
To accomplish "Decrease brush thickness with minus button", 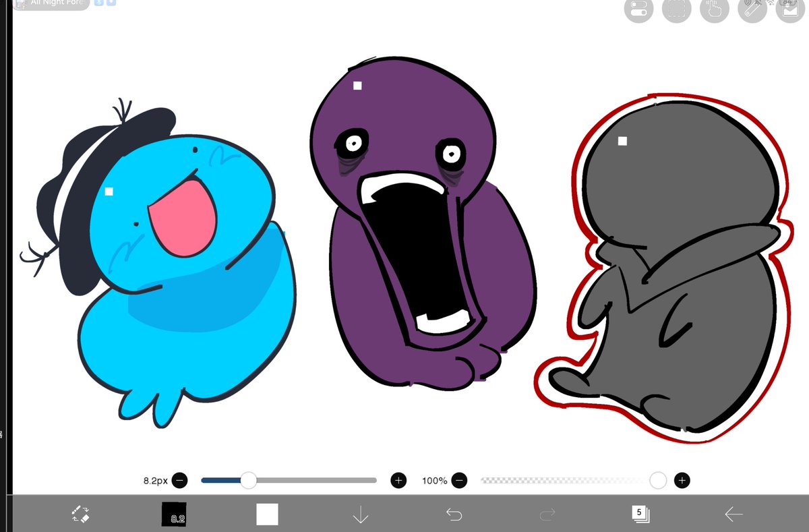I will point(180,481).
